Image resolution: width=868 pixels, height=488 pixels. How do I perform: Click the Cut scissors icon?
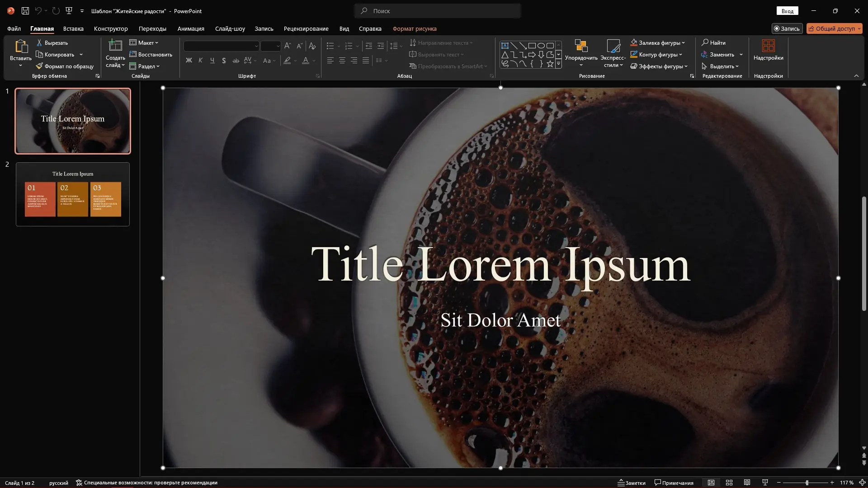(x=39, y=43)
